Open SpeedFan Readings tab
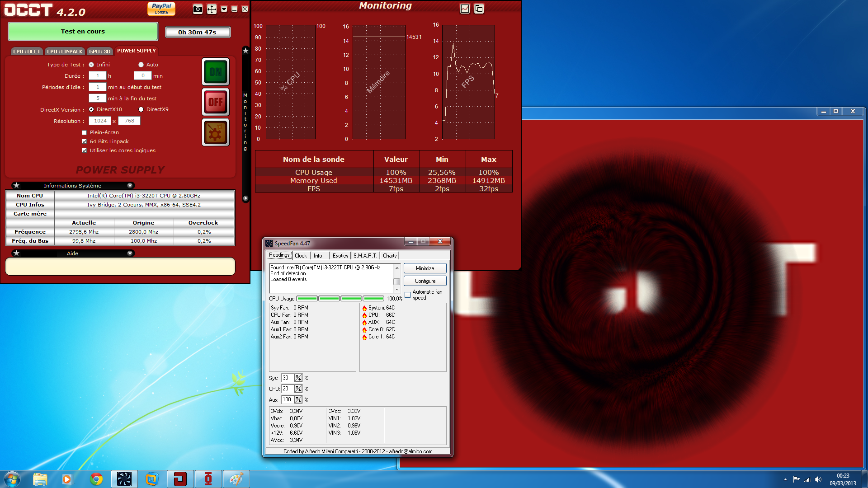868x488 pixels. (x=279, y=255)
